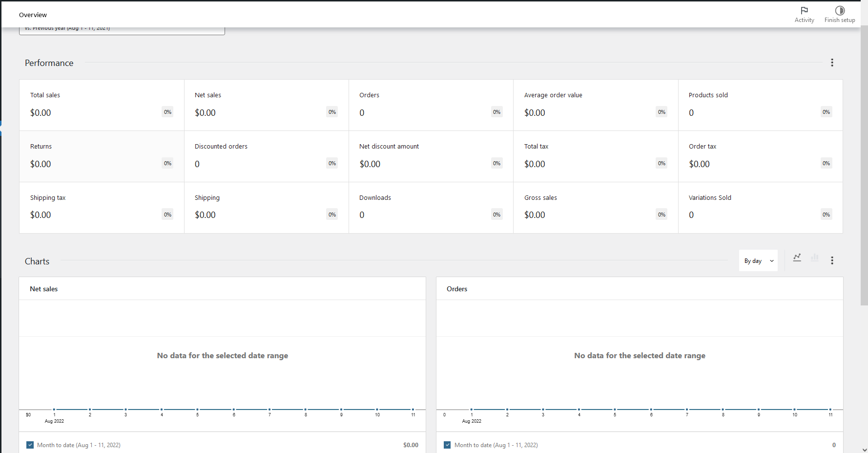The image size is (868, 453).
Task: Open the previous year comparison date selector
Action: pos(122,28)
